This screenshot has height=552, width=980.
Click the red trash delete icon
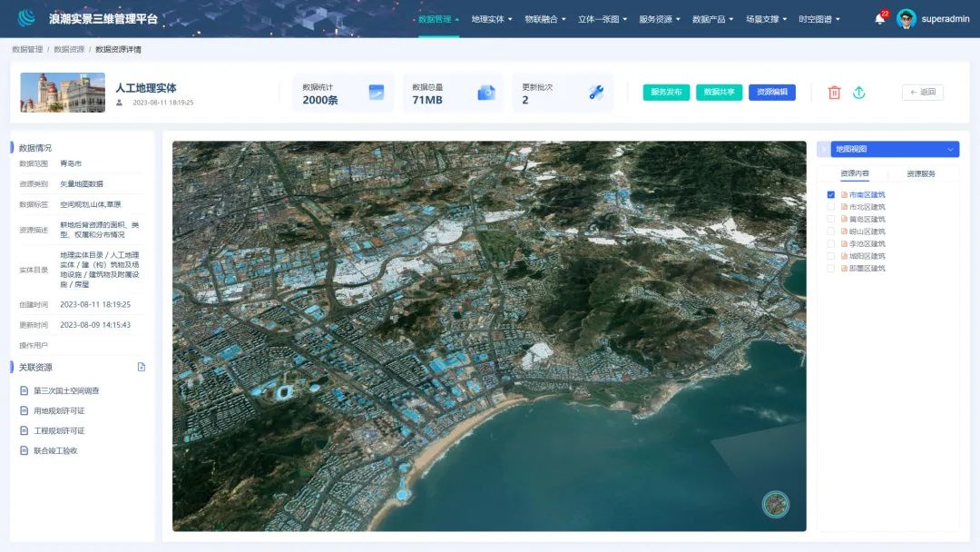(x=834, y=93)
